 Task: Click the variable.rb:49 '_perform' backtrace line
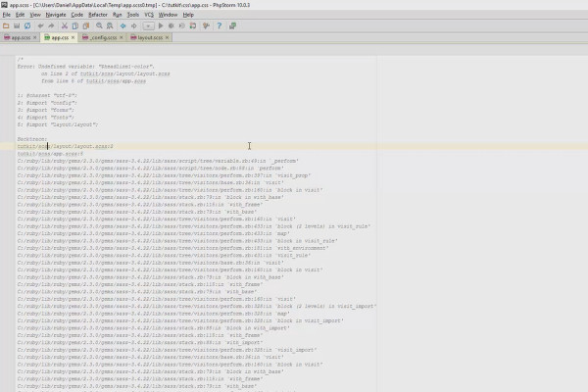click(x=158, y=161)
